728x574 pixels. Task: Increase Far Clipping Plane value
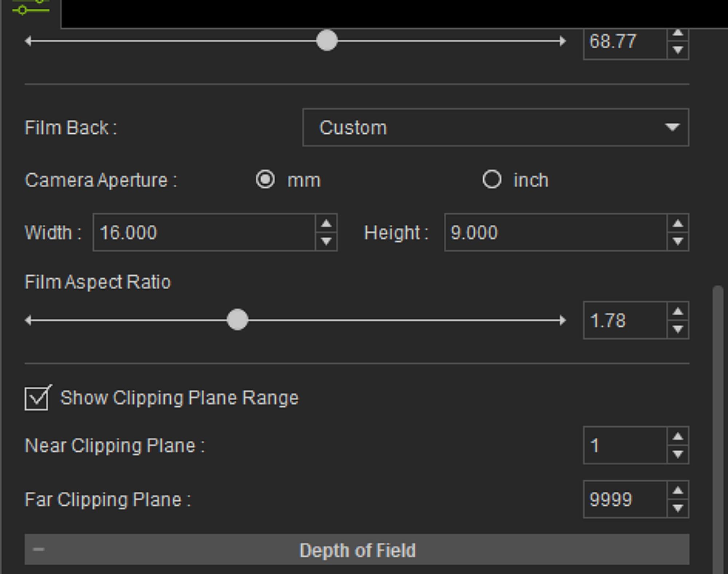678,490
